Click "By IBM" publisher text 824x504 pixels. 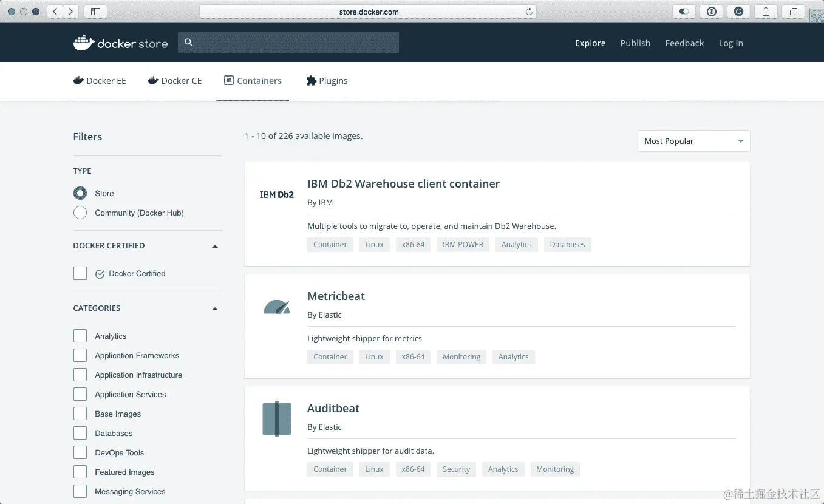320,202
